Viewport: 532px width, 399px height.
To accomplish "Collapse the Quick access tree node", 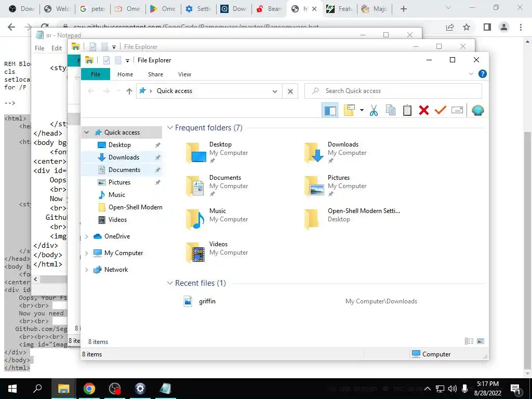I will click(x=87, y=132).
